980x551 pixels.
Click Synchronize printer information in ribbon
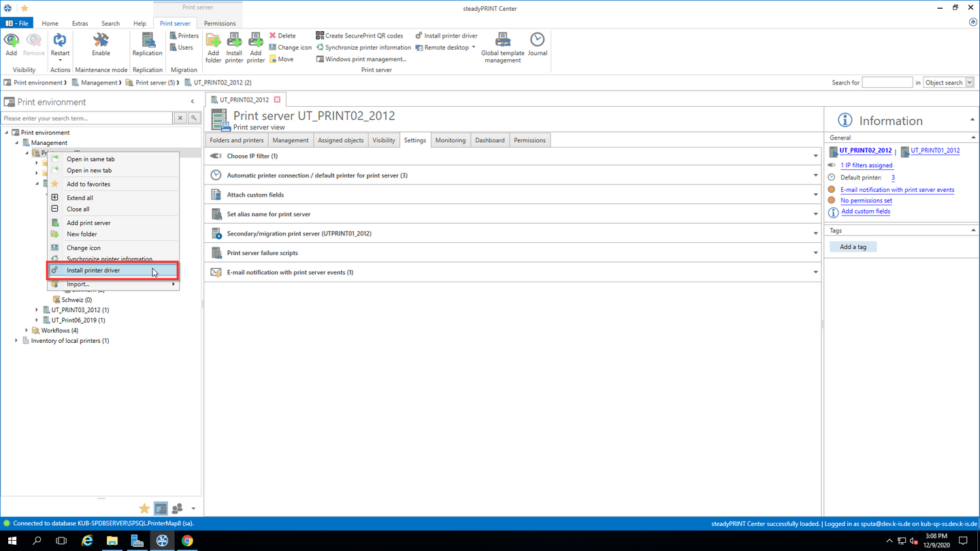point(363,48)
